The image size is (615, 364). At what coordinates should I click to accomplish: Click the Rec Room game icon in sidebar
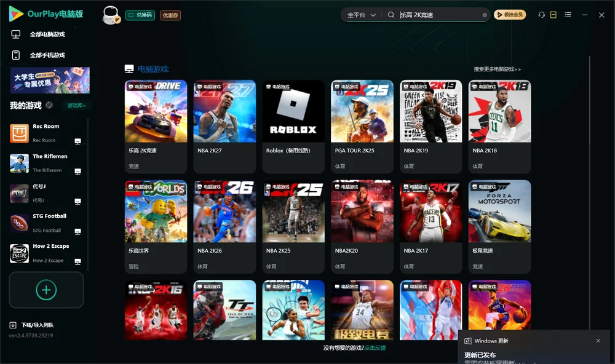point(19,133)
